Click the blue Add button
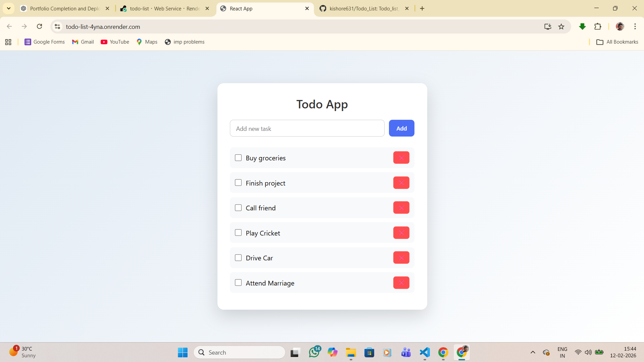644x362 pixels. [x=401, y=128]
